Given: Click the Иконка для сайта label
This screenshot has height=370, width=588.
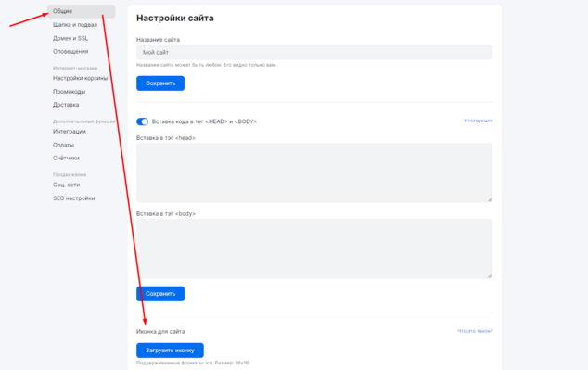Looking at the screenshot, I should 160,331.
